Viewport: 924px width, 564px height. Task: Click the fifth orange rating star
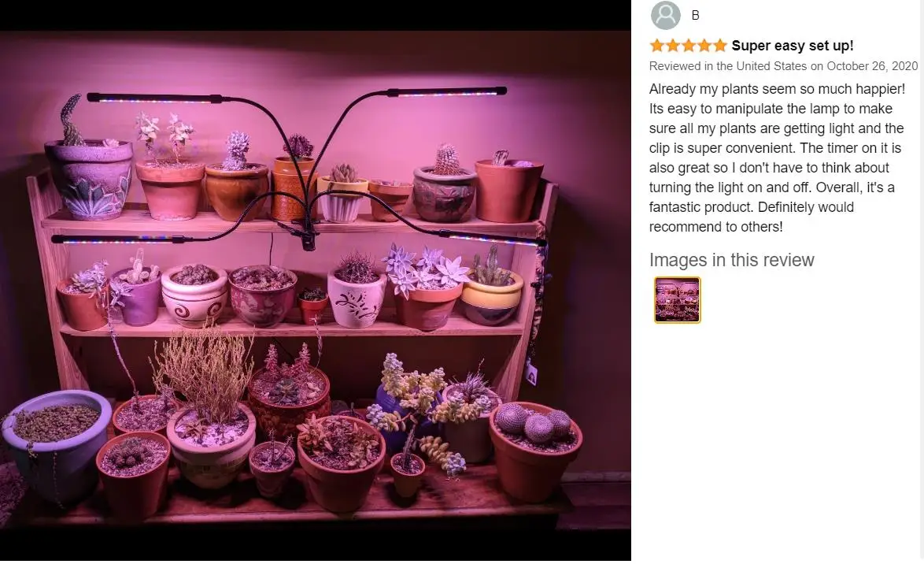[719, 46]
